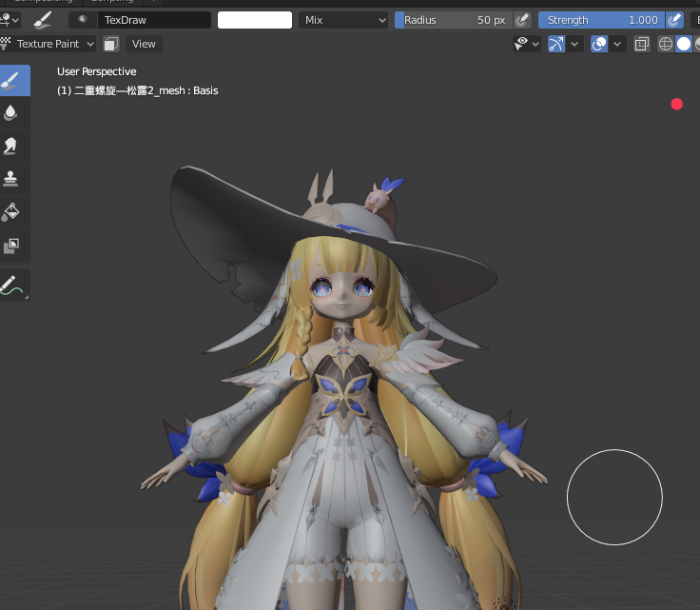The height and width of the screenshot is (610, 700).
Task: Toggle the paint face mask button
Action: point(111,44)
